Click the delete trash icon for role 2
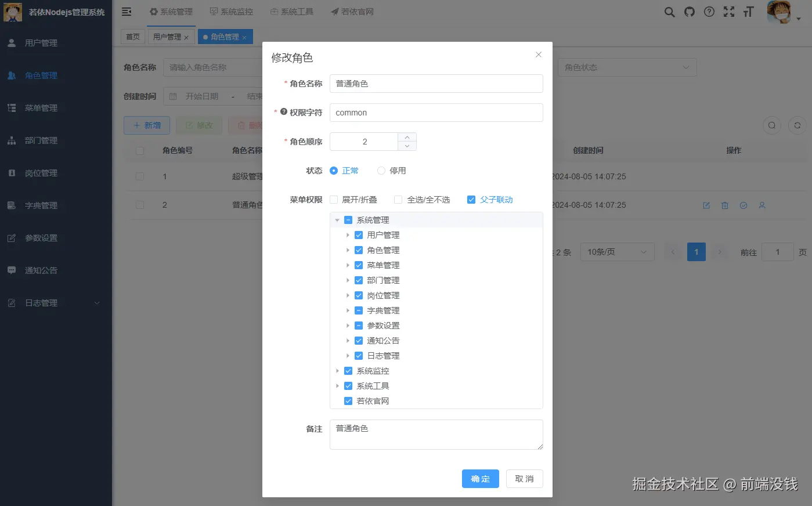This screenshot has width=812, height=506. click(x=724, y=205)
